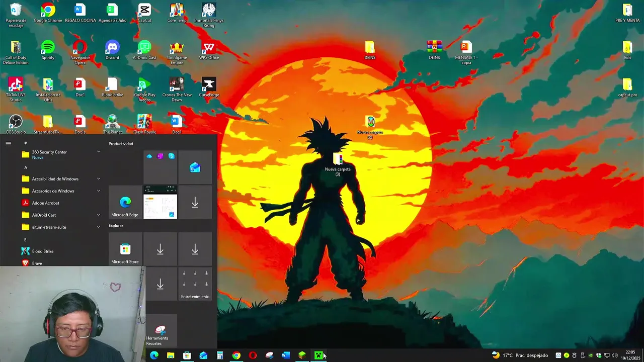This screenshot has width=644, height=362.
Task: Select the capcut pro folder
Action: click(x=627, y=87)
